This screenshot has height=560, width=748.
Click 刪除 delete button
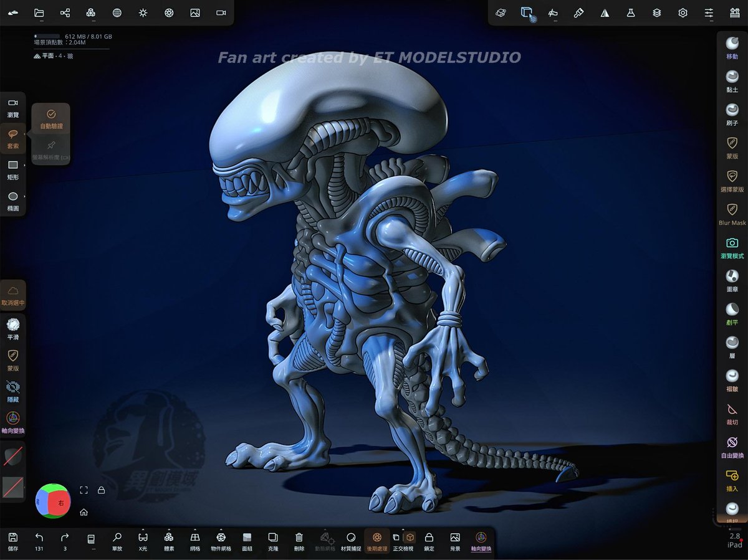tap(299, 541)
